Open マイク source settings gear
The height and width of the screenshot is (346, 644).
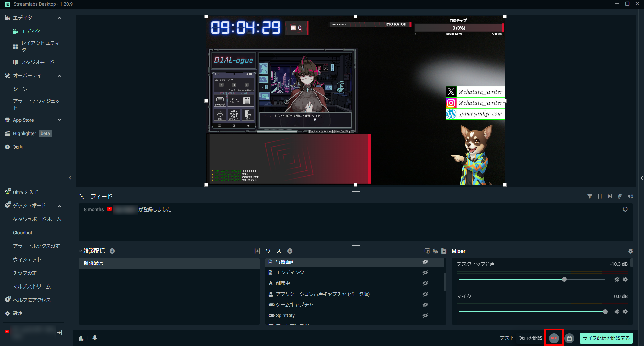click(x=625, y=312)
